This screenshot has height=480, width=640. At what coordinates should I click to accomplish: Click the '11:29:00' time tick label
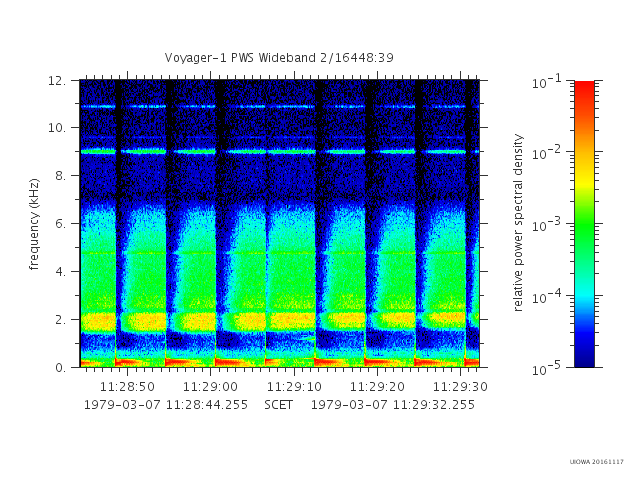pyautogui.click(x=211, y=387)
